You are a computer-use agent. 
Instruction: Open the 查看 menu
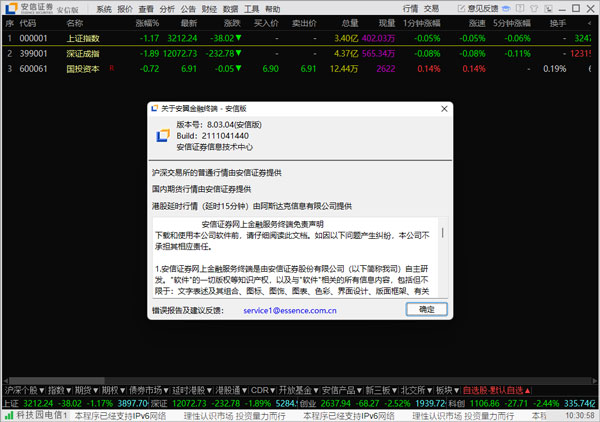[146, 9]
